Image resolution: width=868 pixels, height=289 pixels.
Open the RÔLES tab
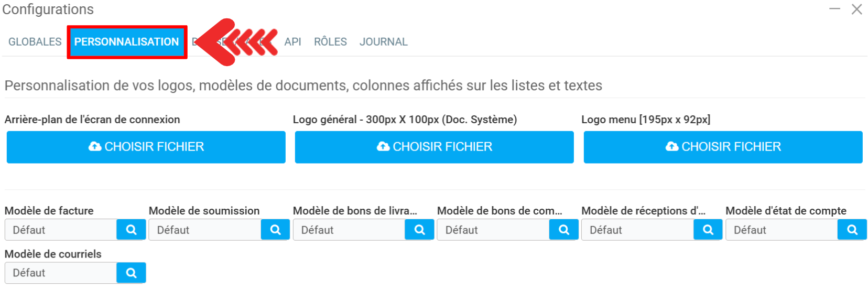(330, 42)
